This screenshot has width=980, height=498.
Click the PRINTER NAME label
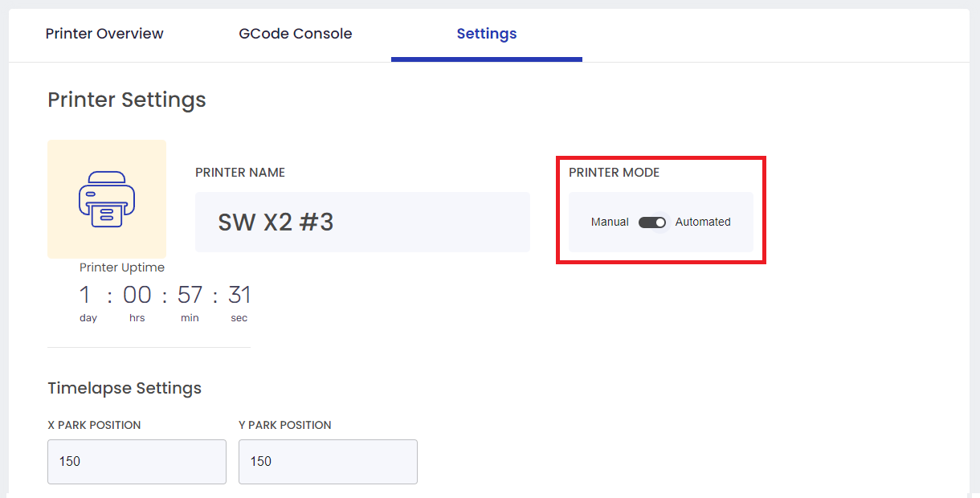pyautogui.click(x=240, y=172)
